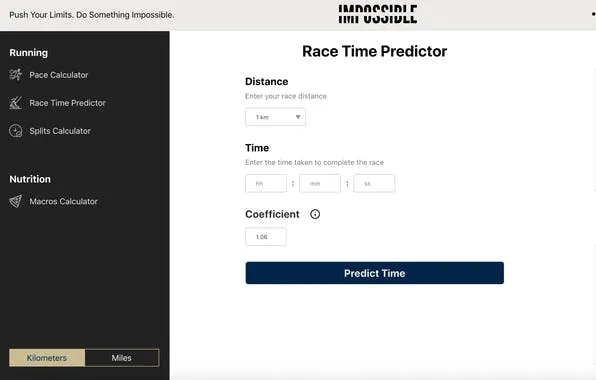Click the 'Nutrition' section heading
The width and height of the screenshot is (596, 380).
pyautogui.click(x=30, y=179)
